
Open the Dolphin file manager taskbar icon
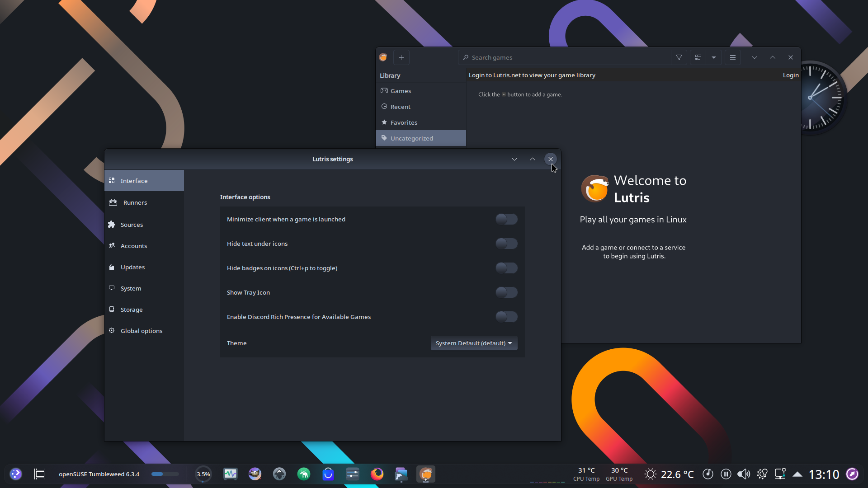[401, 474]
